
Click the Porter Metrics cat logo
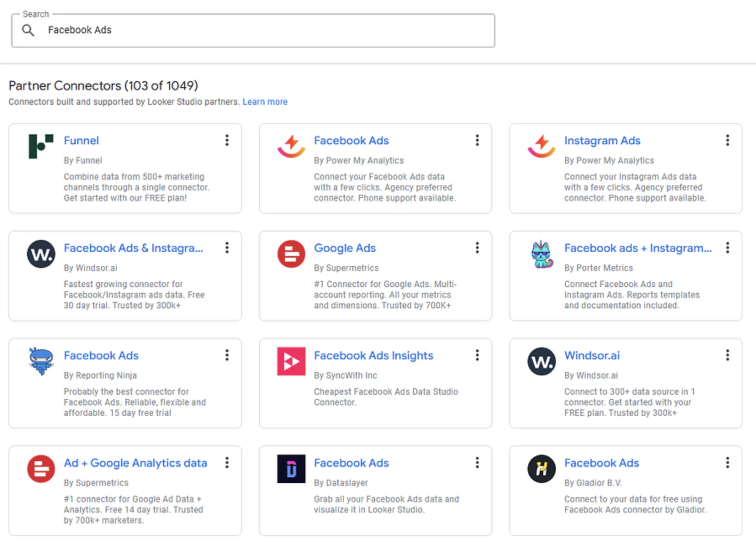point(542,254)
